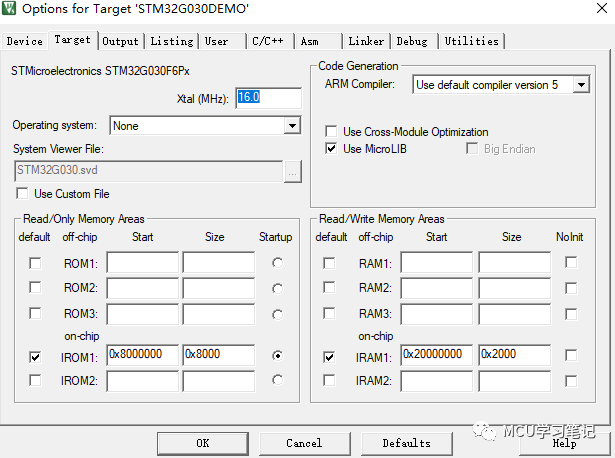Select IROM2 Startup radio button
This screenshot has width=615, height=458.
pos(277,380)
